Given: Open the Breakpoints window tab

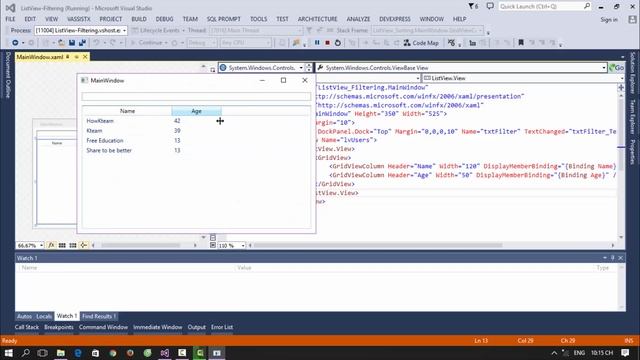Looking at the screenshot, I should pyautogui.click(x=59, y=327).
